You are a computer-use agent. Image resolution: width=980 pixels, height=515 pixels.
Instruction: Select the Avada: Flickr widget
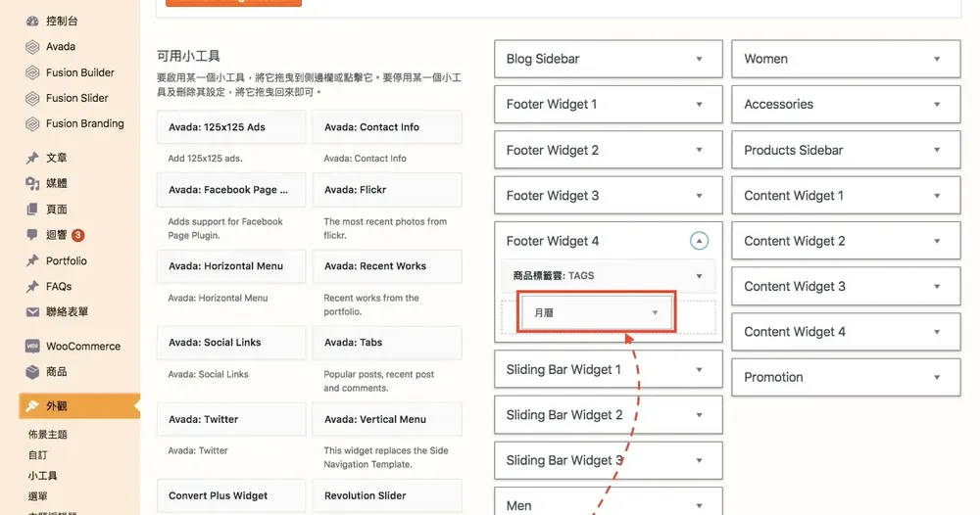(387, 190)
